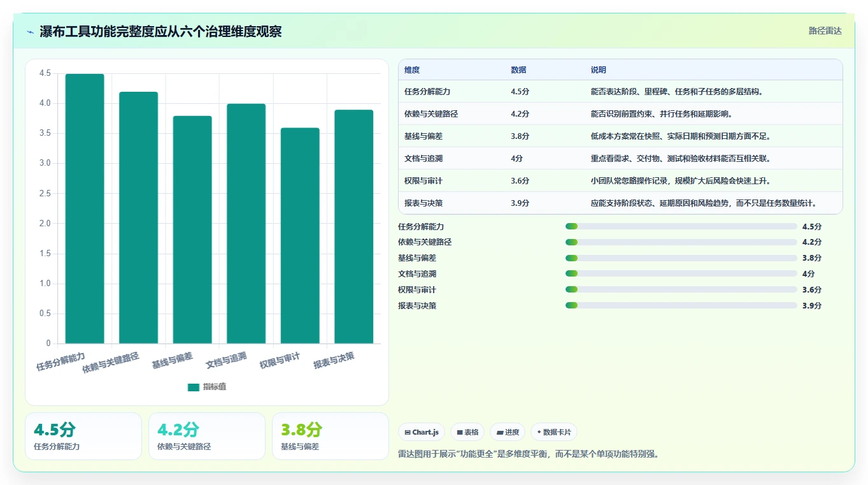
Task: Select the 进度 tag chip
Action: (508, 432)
